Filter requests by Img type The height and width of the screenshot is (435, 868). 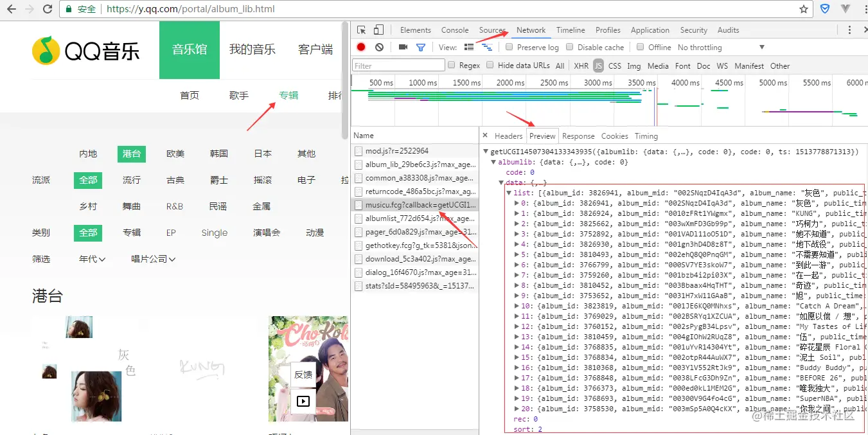[634, 66]
